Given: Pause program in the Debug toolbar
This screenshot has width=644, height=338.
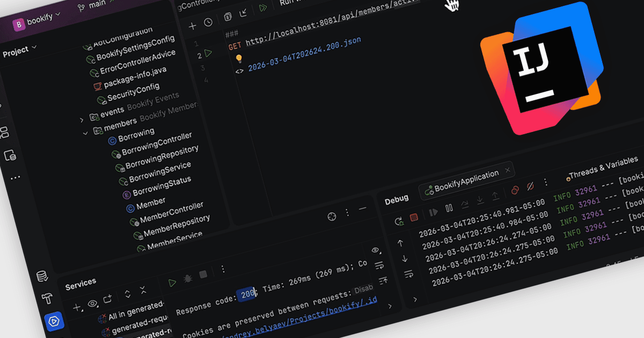Looking at the screenshot, I should tap(449, 208).
